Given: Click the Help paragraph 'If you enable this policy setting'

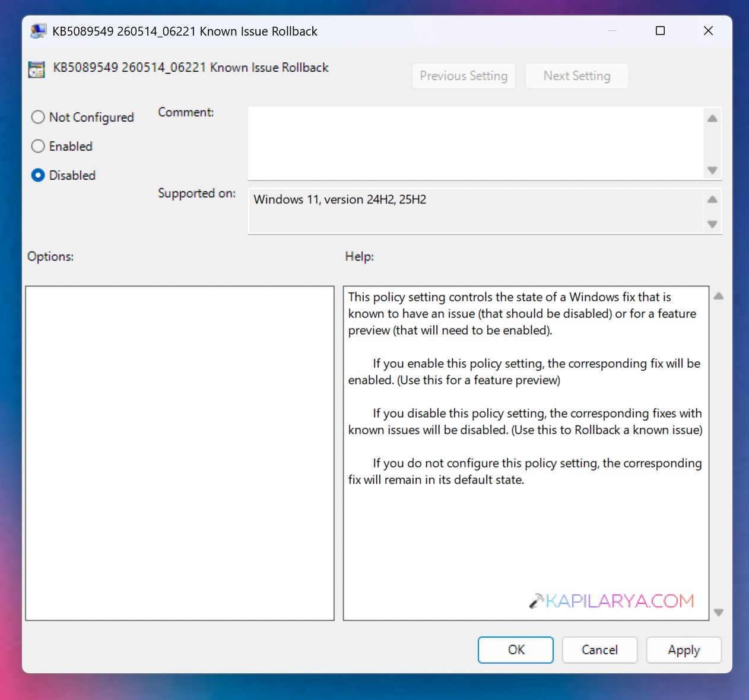Looking at the screenshot, I should 524,371.
